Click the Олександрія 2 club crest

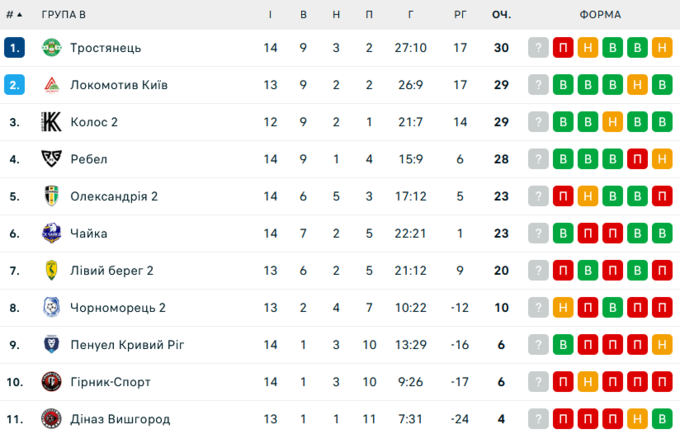pyautogui.click(x=51, y=196)
